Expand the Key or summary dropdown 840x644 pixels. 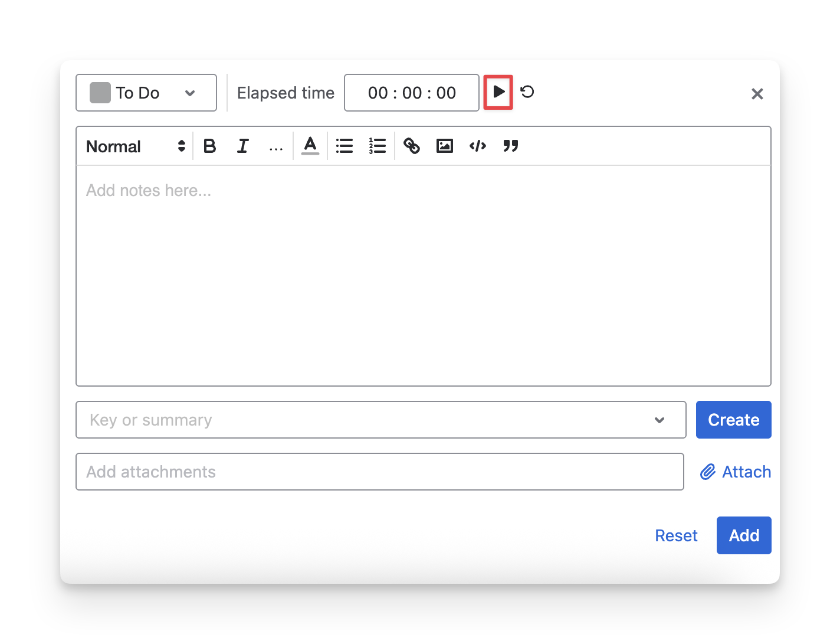coord(659,420)
